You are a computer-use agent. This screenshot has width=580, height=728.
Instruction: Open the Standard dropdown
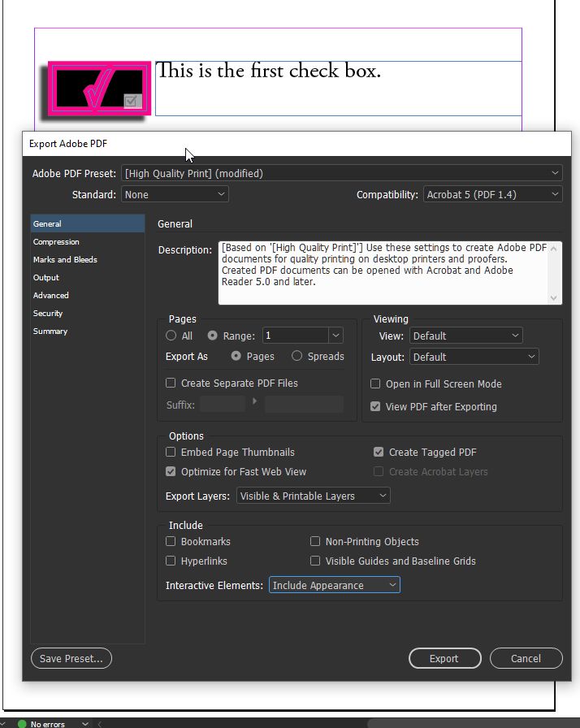175,194
